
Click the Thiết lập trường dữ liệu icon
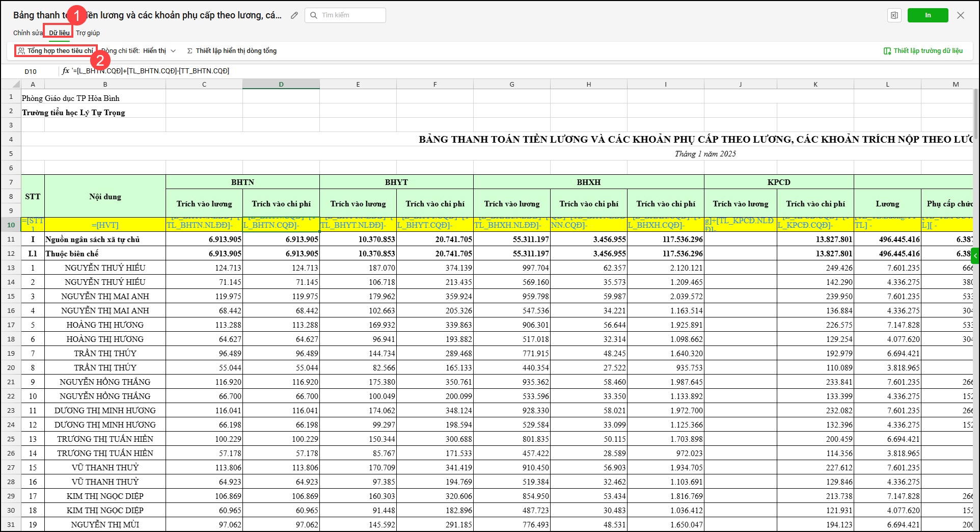coord(887,51)
